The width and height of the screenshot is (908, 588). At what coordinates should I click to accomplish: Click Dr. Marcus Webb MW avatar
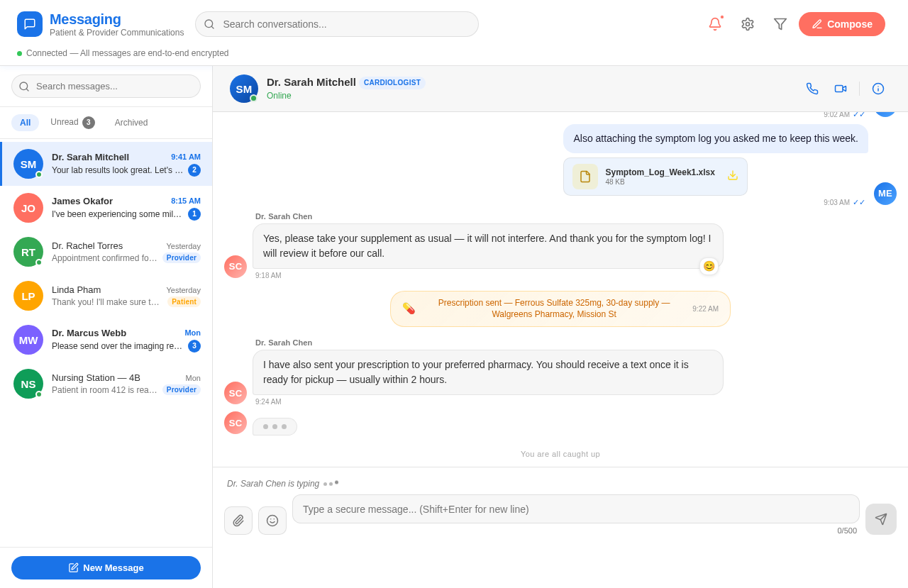(x=28, y=340)
